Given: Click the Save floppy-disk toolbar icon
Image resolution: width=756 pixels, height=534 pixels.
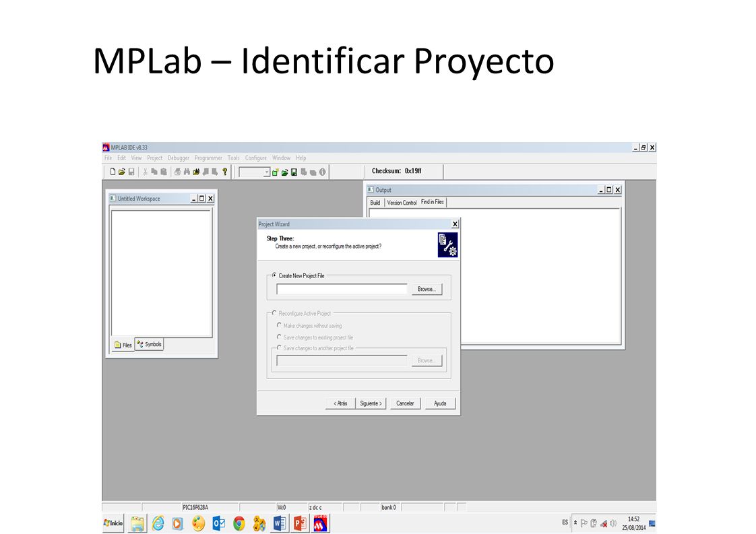Looking at the screenshot, I should pos(131,172).
